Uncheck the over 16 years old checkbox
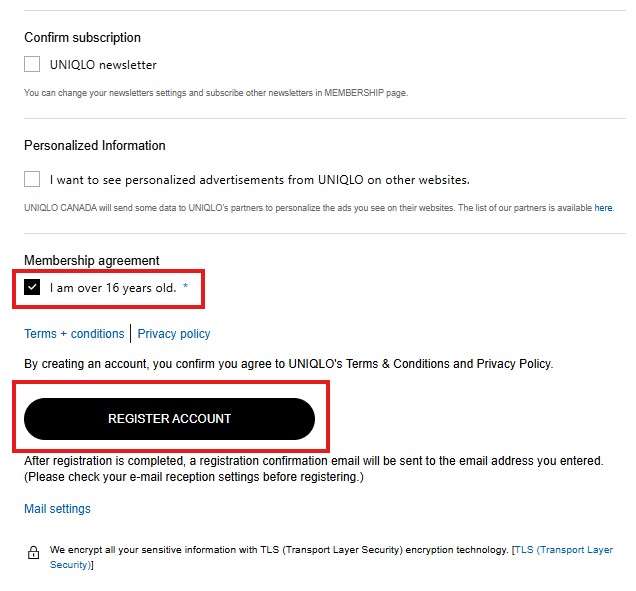This screenshot has width=636, height=591. (33, 288)
